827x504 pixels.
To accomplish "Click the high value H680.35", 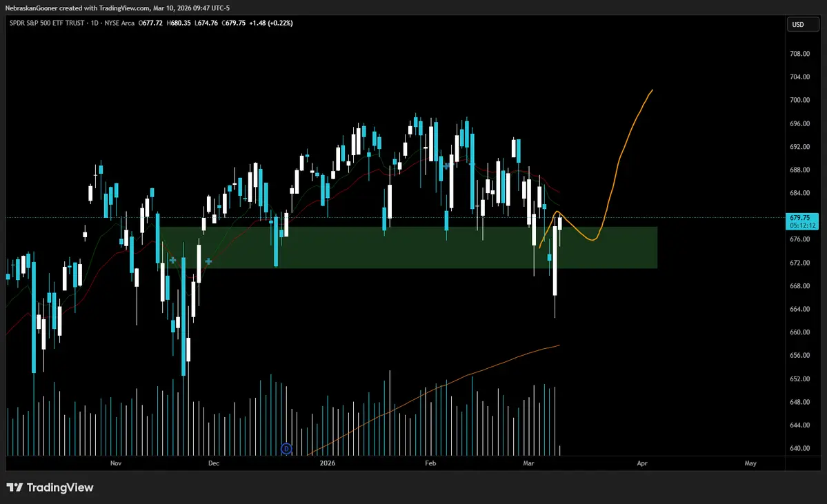I will [179, 23].
